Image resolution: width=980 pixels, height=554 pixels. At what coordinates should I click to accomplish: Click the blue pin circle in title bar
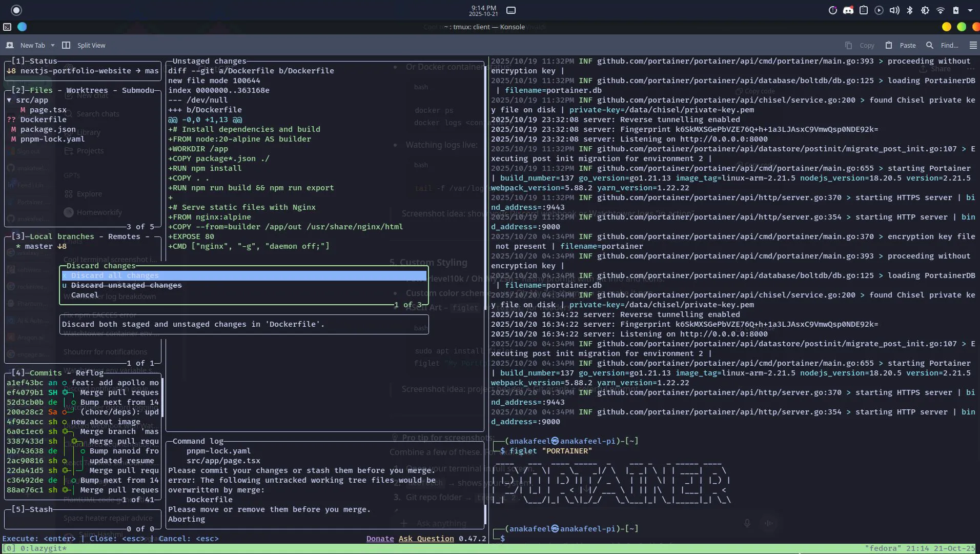pos(22,27)
